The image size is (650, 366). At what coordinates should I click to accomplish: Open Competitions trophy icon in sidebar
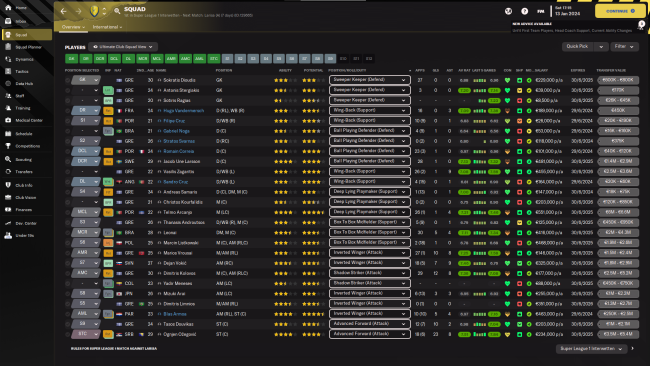click(8, 146)
